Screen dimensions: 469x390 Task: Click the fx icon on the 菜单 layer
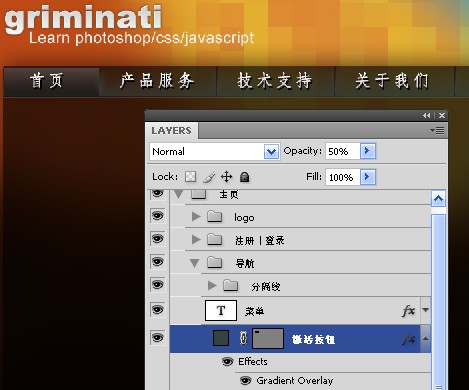coord(408,311)
